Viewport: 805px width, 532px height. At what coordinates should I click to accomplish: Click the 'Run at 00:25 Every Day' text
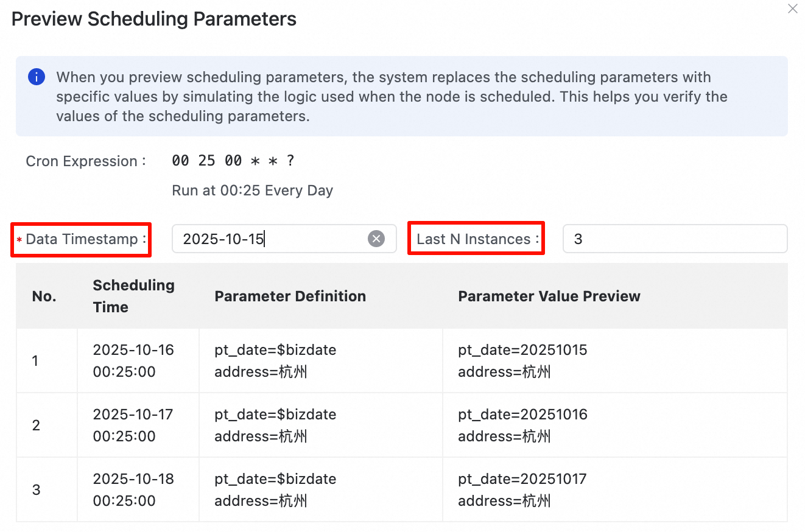(x=252, y=191)
